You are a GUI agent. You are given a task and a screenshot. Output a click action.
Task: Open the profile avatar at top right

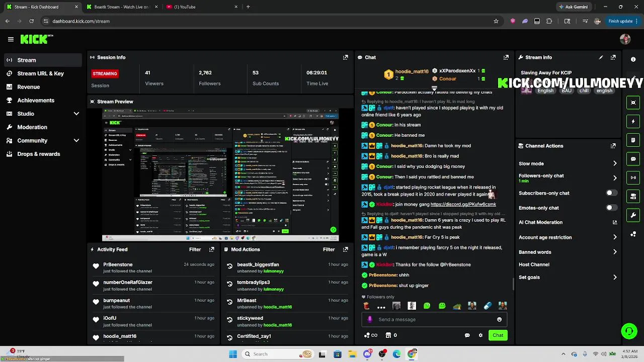(x=625, y=39)
